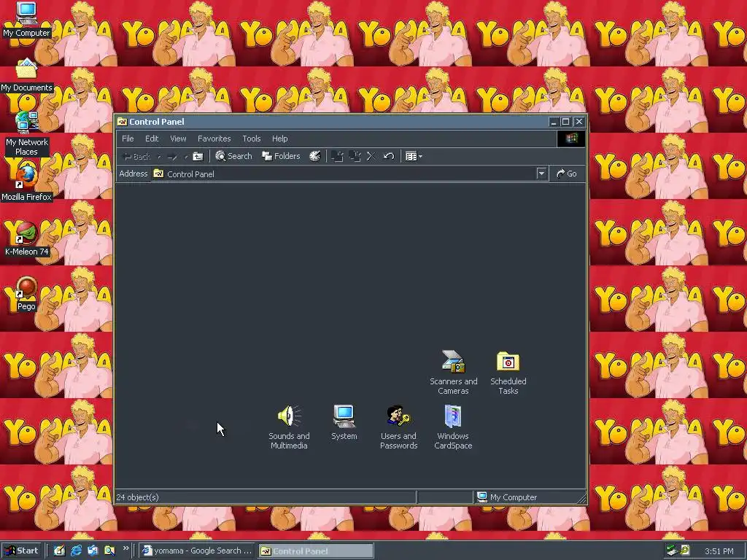This screenshot has height=560, width=747.
Task: Open the Edit menu
Action: [152, 139]
